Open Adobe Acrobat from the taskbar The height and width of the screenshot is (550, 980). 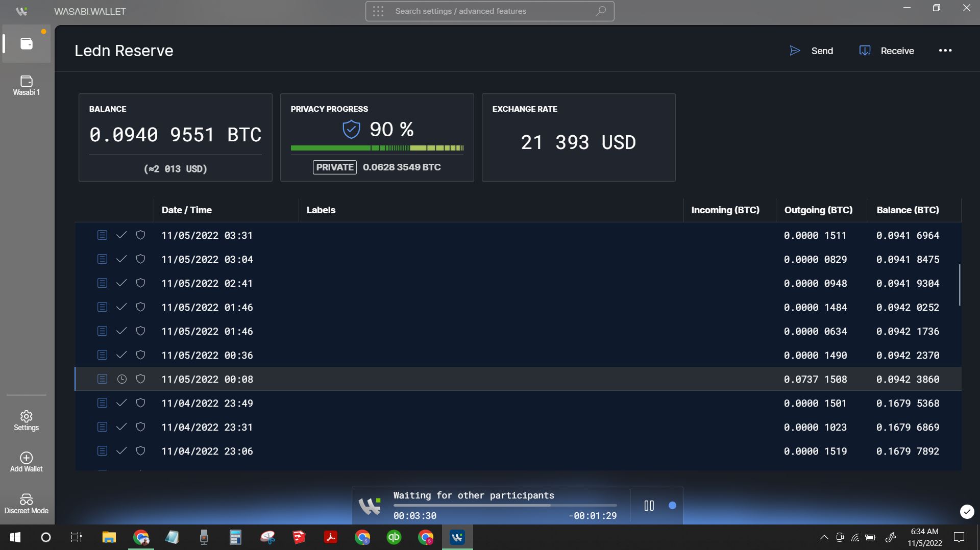(x=331, y=537)
